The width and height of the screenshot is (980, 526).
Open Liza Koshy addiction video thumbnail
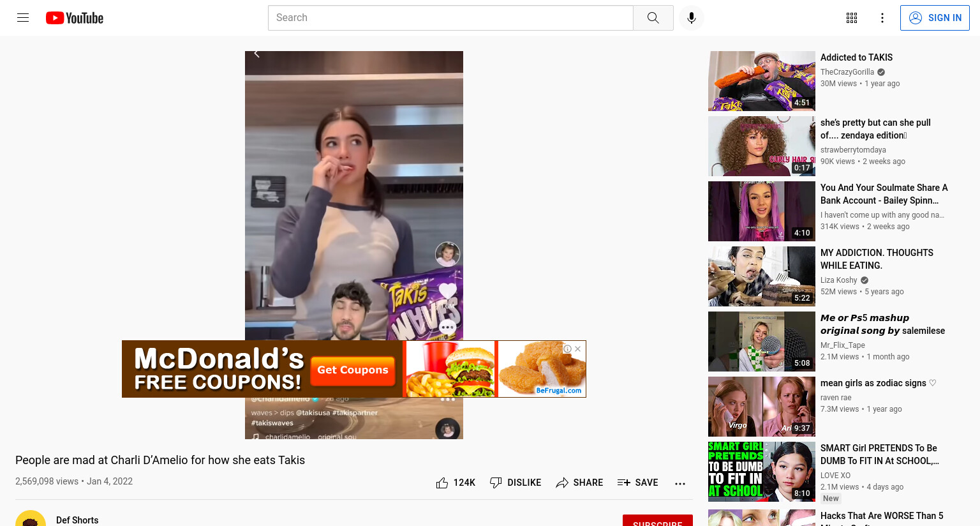click(762, 276)
